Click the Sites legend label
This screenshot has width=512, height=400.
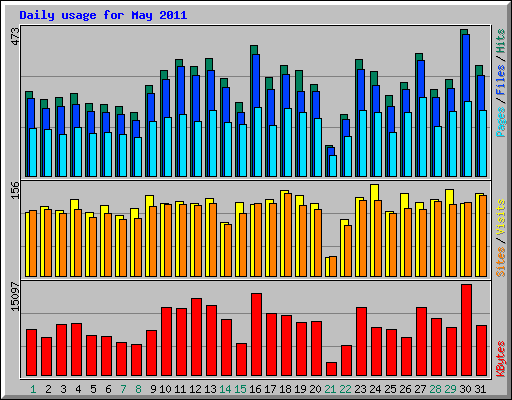click(500, 262)
